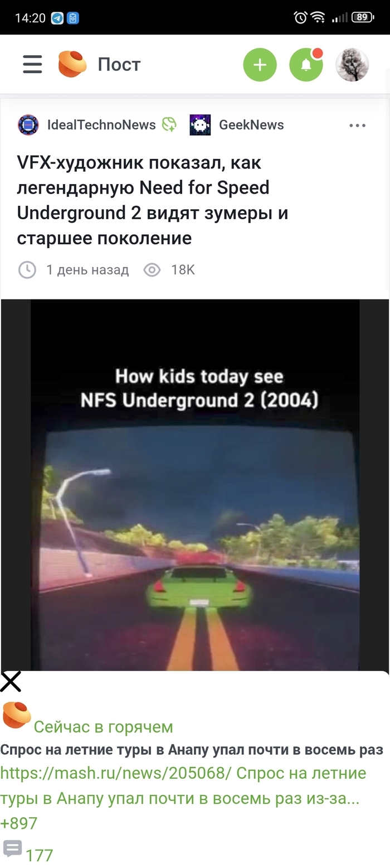Open IdealTechnoNews profile link

tap(101, 125)
